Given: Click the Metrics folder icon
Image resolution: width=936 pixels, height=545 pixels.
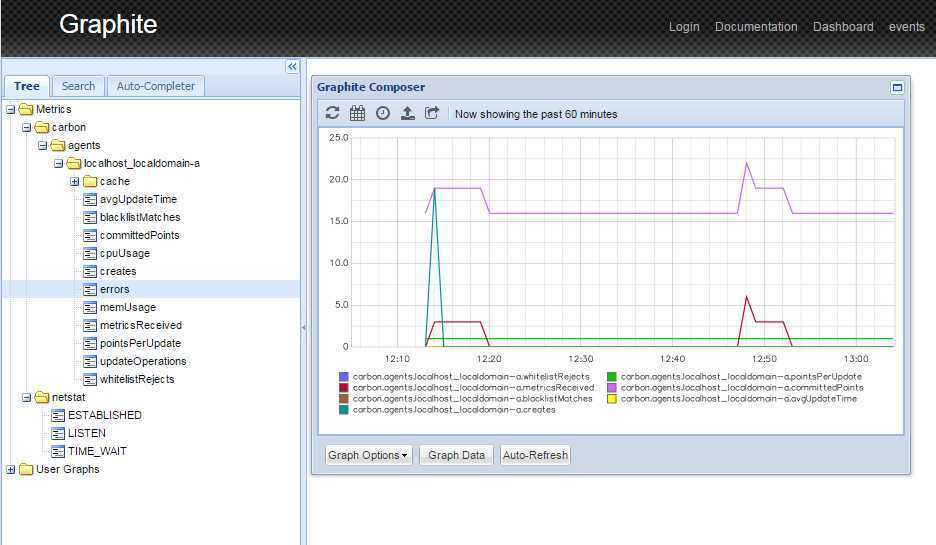Looking at the screenshot, I should click(26, 109).
